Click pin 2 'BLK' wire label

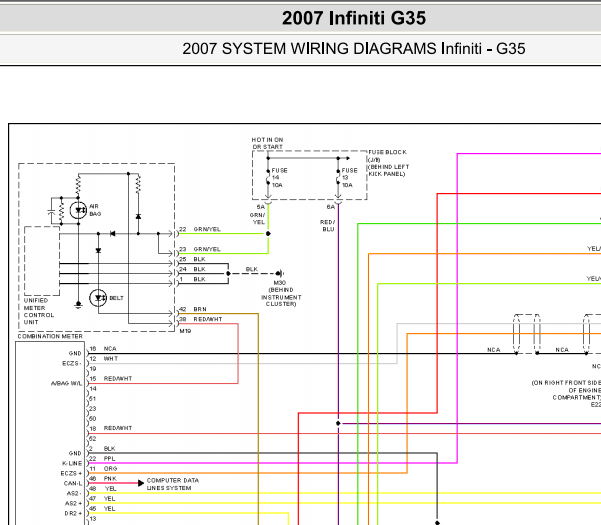[109, 448]
